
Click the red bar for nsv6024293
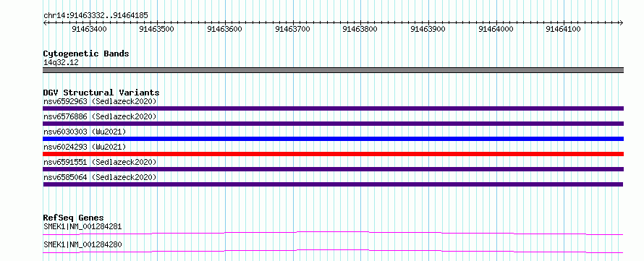click(334, 154)
